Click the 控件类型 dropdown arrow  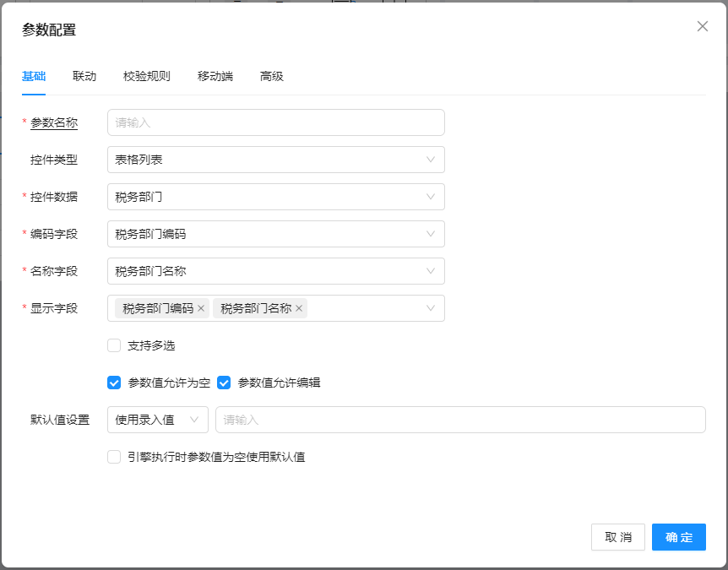(x=431, y=160)
